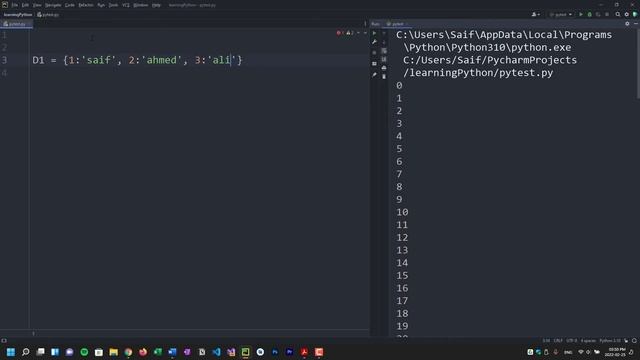Viewport: 640px width, 360px height.
Task: Open the user account dropdown in the toolbar
Action: click(x=536, y=14)
